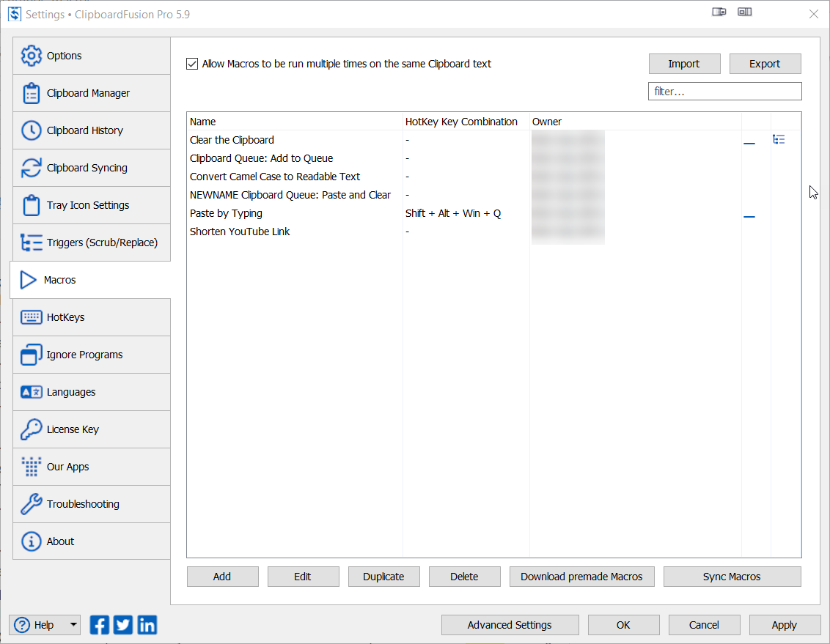Click the gear icon beside Options

pos(32,56)
